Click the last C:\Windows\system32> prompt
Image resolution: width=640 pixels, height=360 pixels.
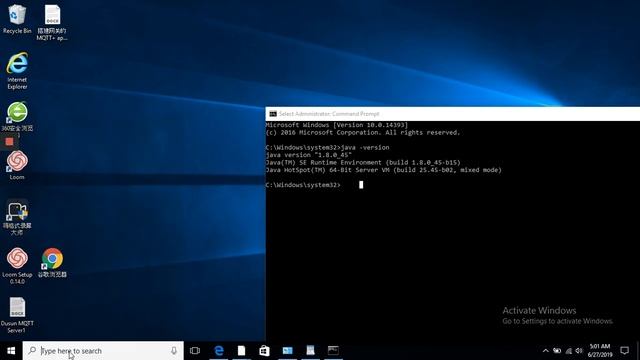[303, 185]
